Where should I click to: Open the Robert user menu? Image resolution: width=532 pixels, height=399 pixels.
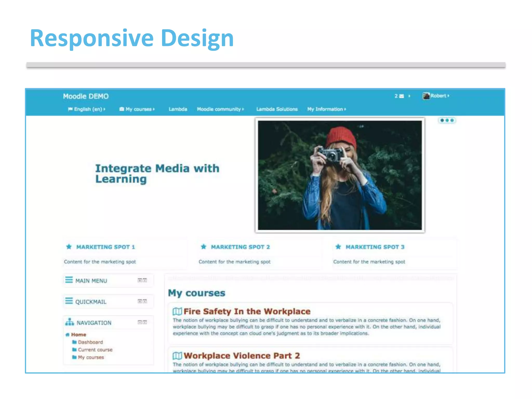[x=440, y=96]
